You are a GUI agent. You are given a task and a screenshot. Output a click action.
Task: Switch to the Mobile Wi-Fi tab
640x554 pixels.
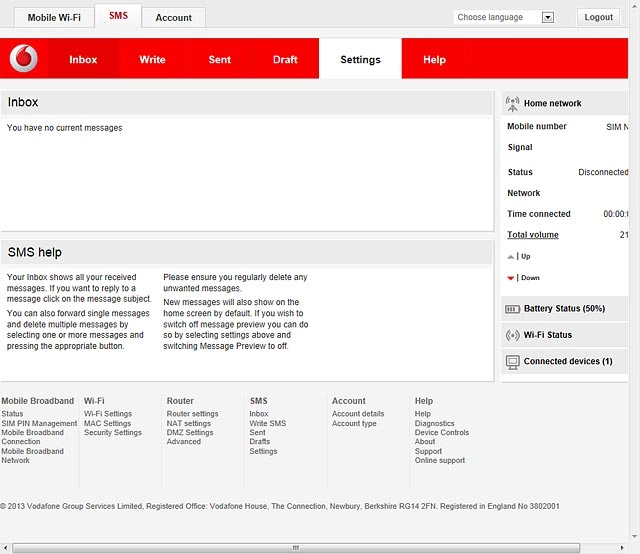click(x=54, y=18)
